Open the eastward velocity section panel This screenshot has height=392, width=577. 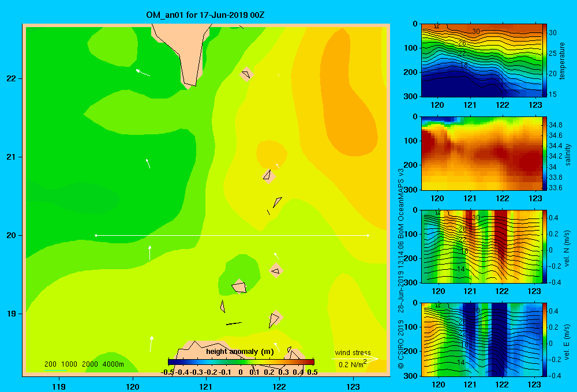pos(481,340)
